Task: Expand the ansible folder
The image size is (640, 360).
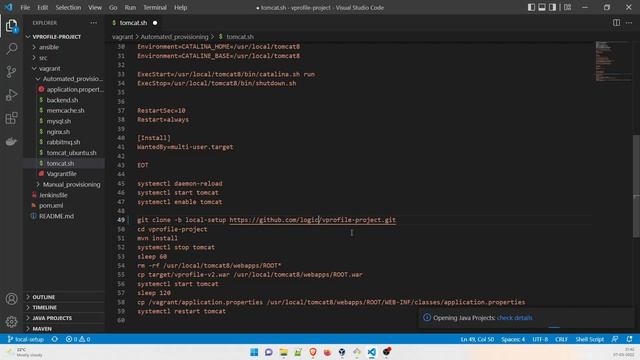Action: coord(49,47)
